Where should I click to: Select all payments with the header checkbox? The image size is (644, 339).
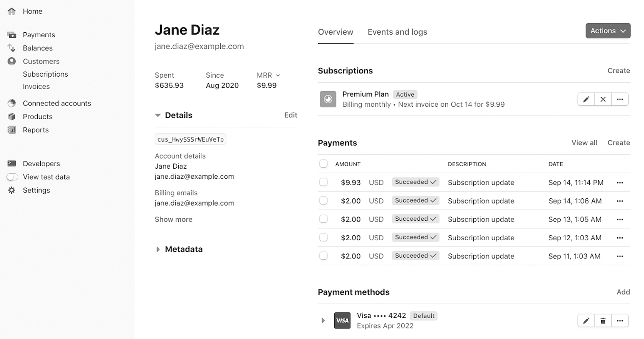tap(323, 164)
